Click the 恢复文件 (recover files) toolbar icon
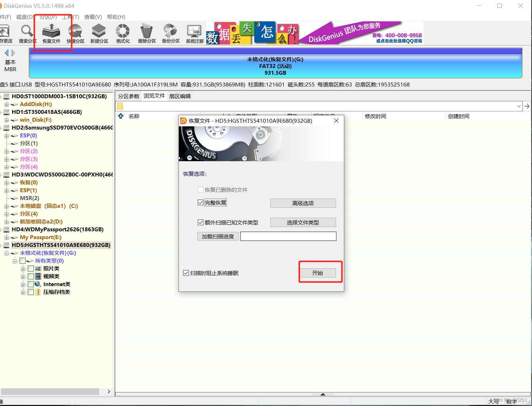 coord(51,34)
